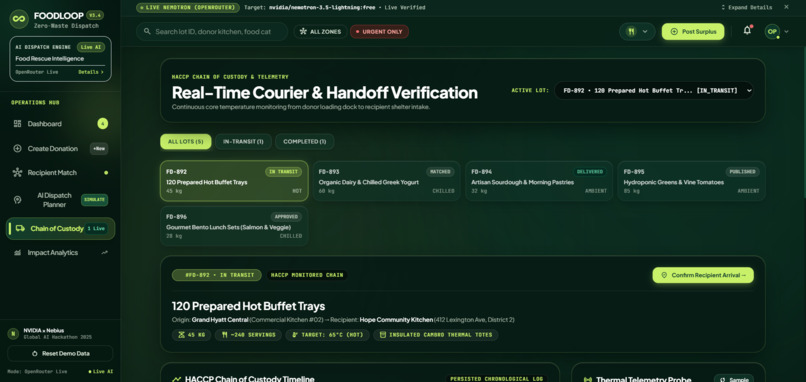Switch to the All Lots (5) tab
Viewport: 806px width, 382px height.
pyautogui.click(x=186, y=141)
